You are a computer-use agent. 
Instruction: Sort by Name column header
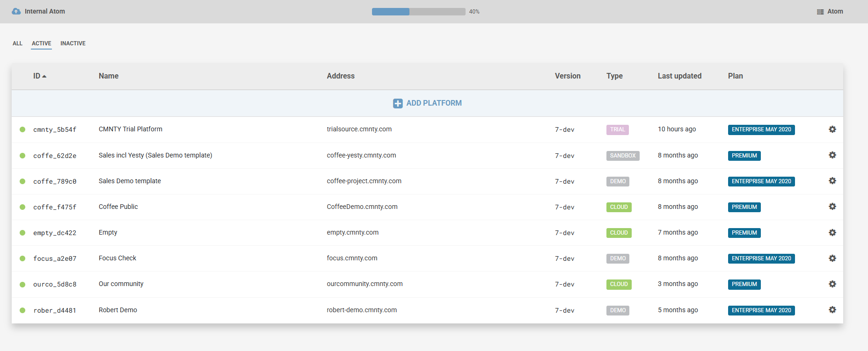pyautogui.click(x=109, y=76)
